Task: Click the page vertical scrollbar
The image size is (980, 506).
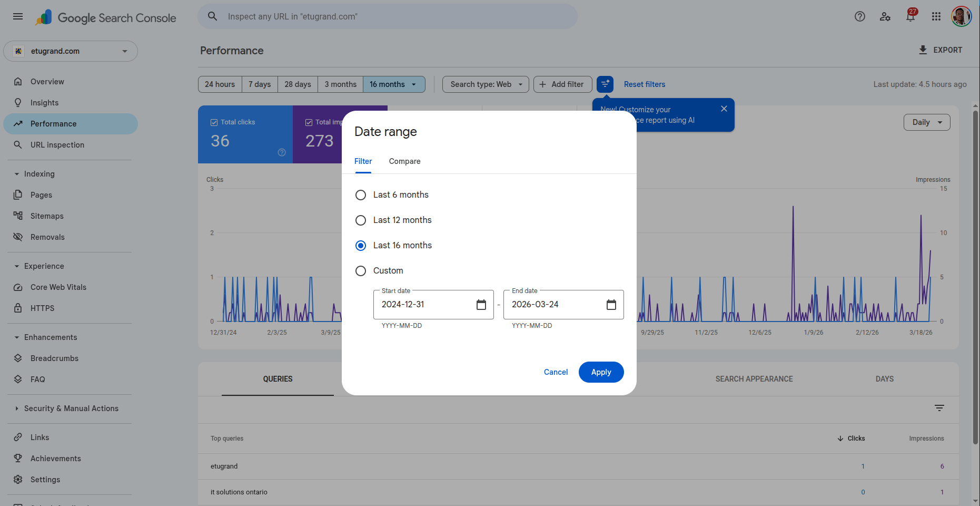Action: point(975,274)
